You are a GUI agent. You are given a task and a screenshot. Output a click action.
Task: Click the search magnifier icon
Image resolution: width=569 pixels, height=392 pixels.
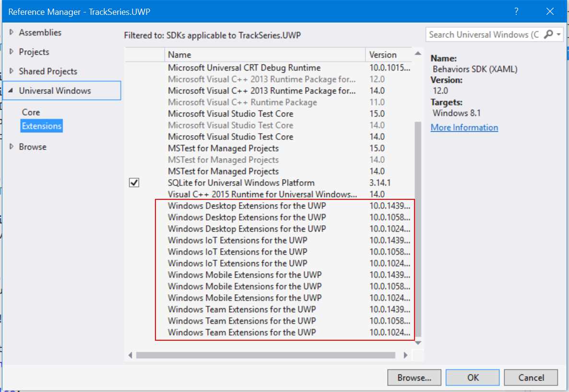point(549,34)
